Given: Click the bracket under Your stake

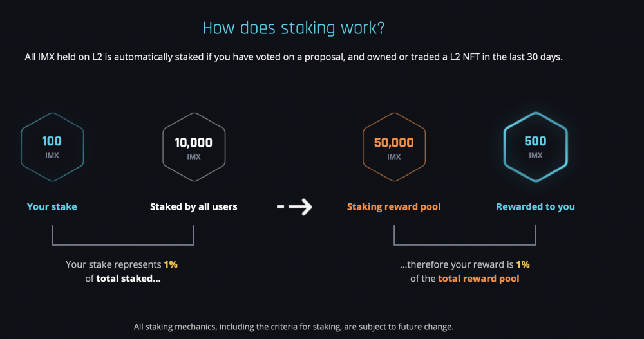Looking at the screenshot, I should (x=123, y=235).
